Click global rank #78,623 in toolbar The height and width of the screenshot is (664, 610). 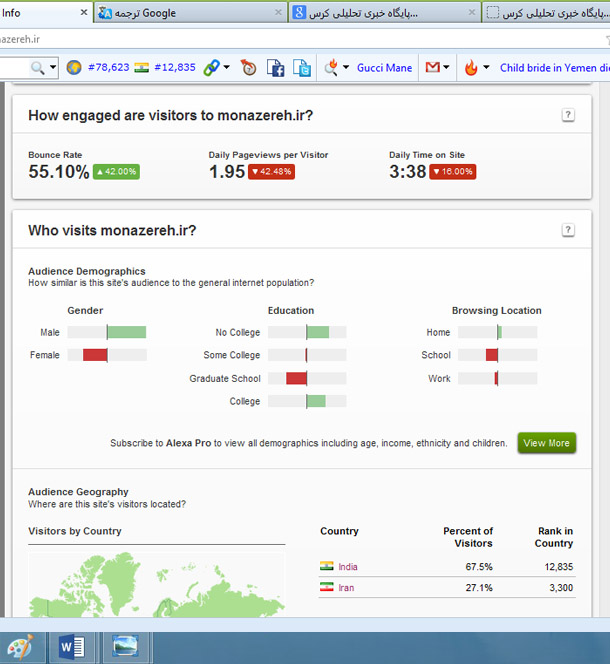[x=108, y=67]
